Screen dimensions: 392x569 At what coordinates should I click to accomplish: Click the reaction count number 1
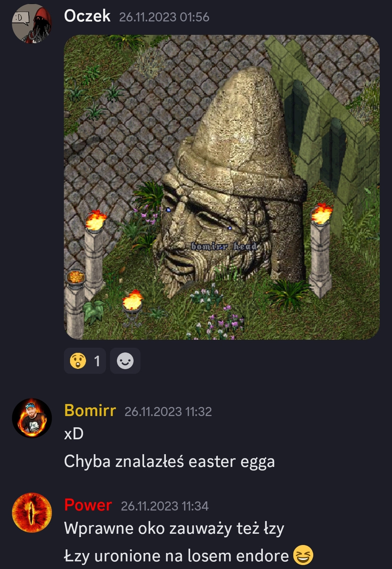(x=97, y=361)
